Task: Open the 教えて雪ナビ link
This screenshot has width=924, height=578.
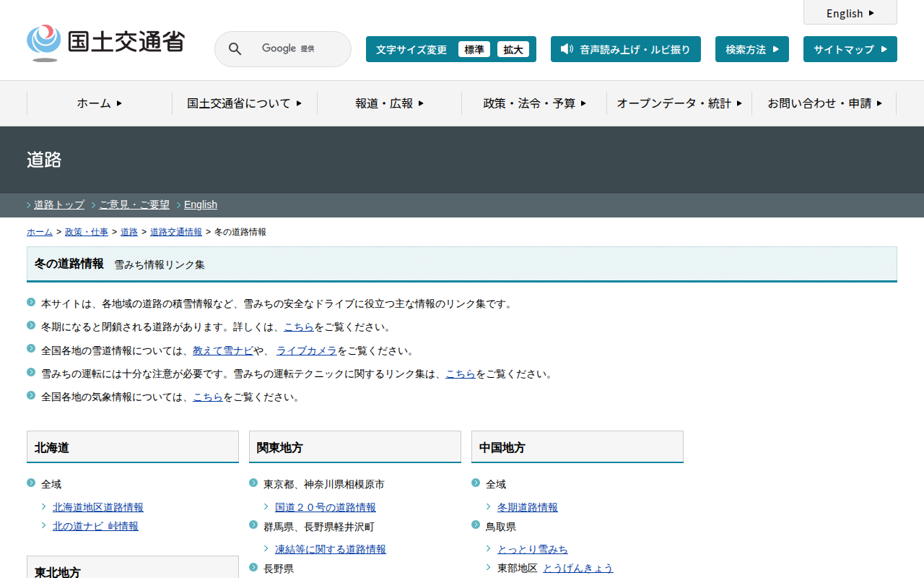Action: coord(222,350)
